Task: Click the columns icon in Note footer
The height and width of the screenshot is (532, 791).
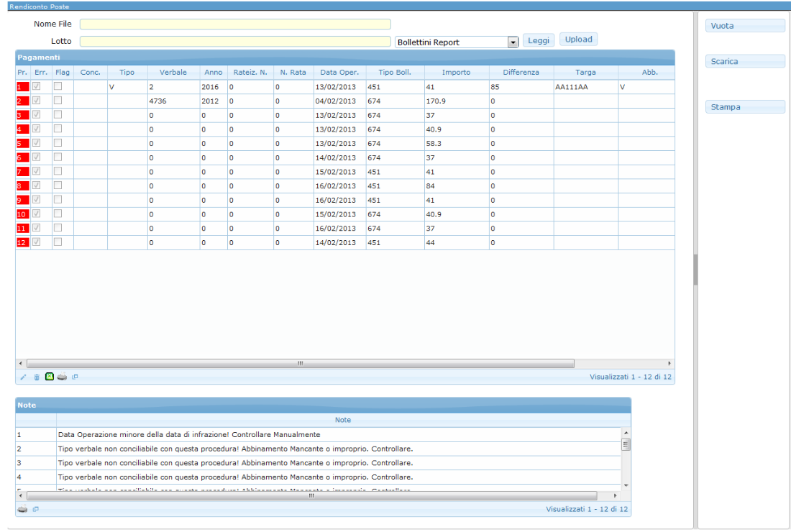Action: click(36, 509)
